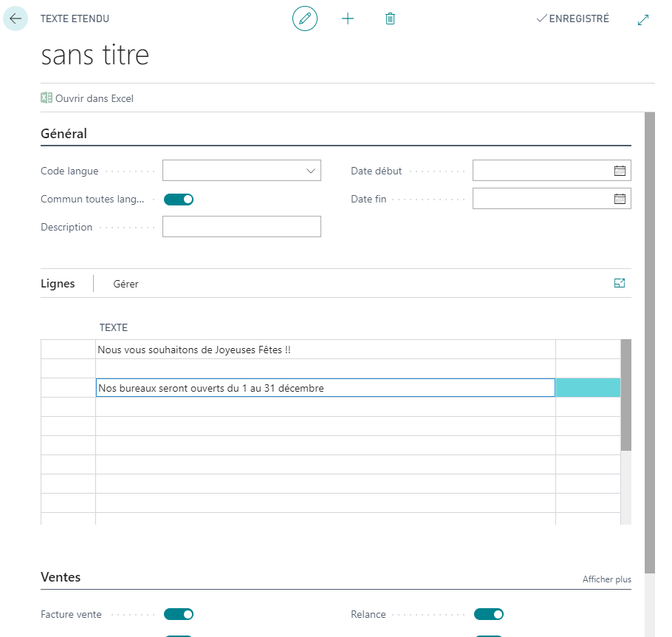Focus the Description input field
The height and width of the screenshot is (637, 672).
(x=241, y=226)
